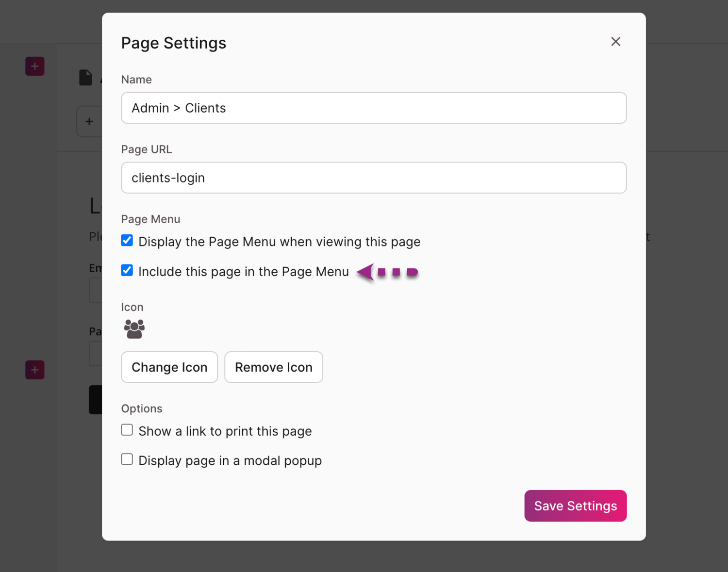The image size is (728, 572).
Task: Click the page document icon behind dialog
Action: point(85,78)
